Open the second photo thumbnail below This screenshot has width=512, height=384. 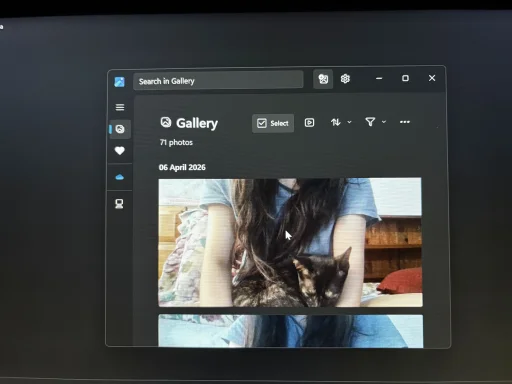pos(291,331)
